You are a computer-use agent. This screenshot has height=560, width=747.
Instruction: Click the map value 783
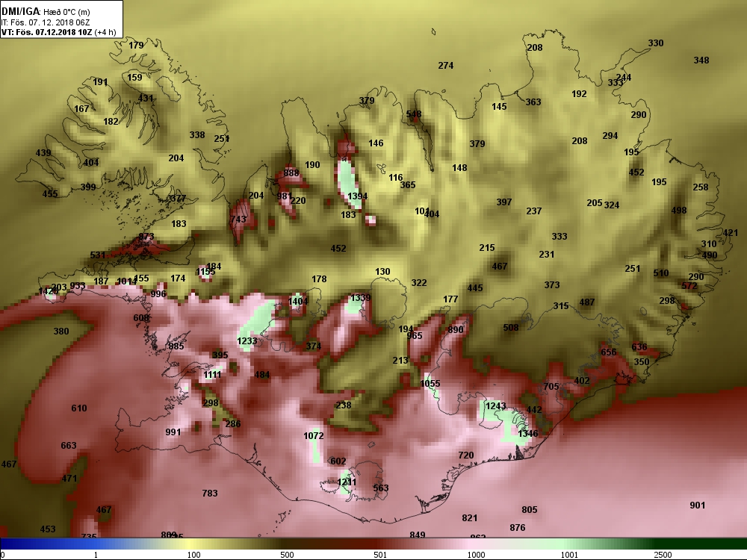click(210, 493)
